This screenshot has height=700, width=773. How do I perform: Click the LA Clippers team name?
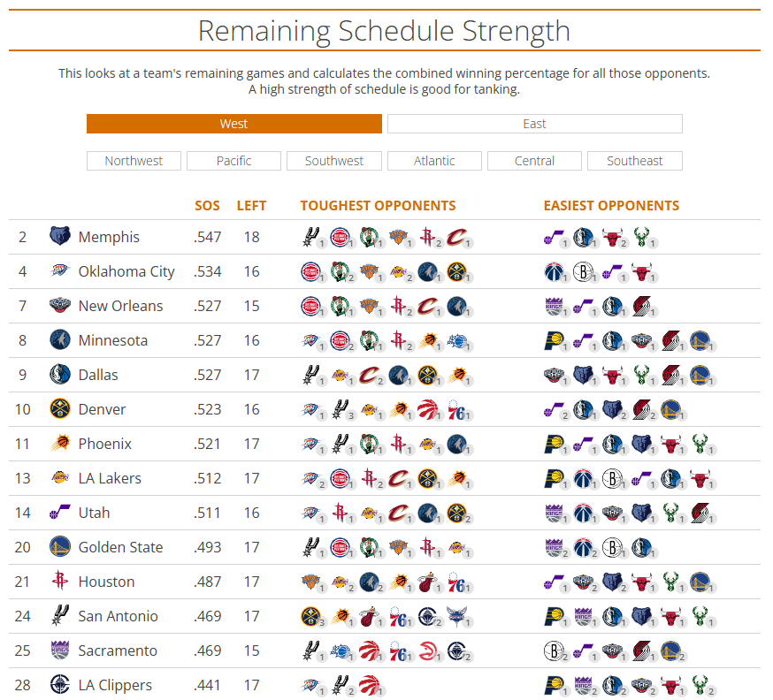tap(115, 685)
